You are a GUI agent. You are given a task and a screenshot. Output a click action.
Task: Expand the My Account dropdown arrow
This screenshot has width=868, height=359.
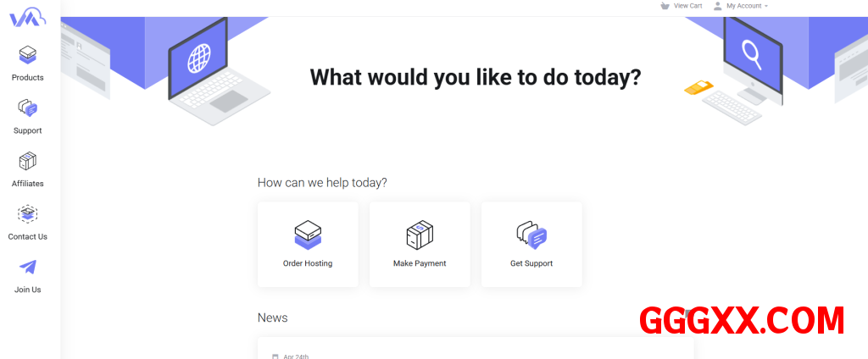pyautogui.click(x=766, y=6)
